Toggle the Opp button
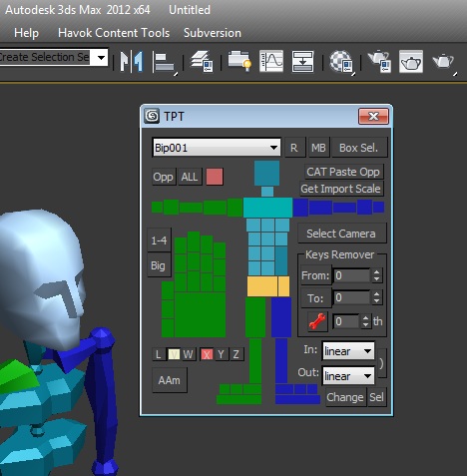The height and width of the screenshot is (476, 467). pos(164,177)
